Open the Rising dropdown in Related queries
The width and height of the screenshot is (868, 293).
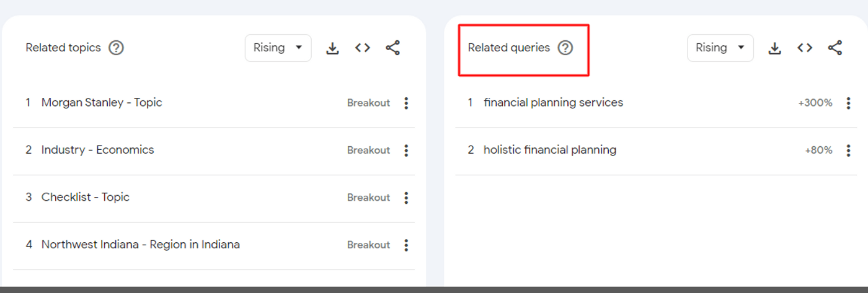[x=720, y=48]
